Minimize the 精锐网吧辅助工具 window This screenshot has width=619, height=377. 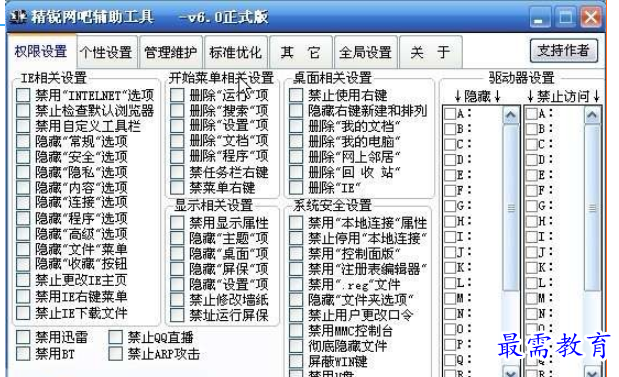click(x=539, y=17)
